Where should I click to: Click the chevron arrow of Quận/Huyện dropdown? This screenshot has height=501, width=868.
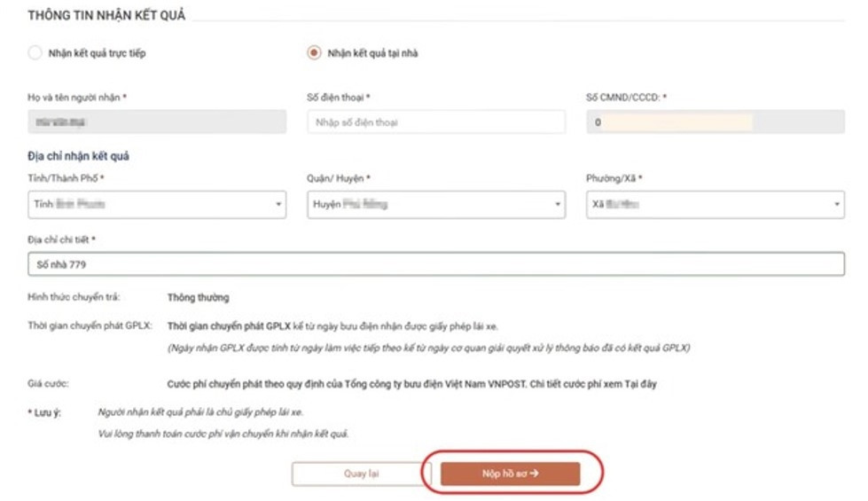coord(558,205)
